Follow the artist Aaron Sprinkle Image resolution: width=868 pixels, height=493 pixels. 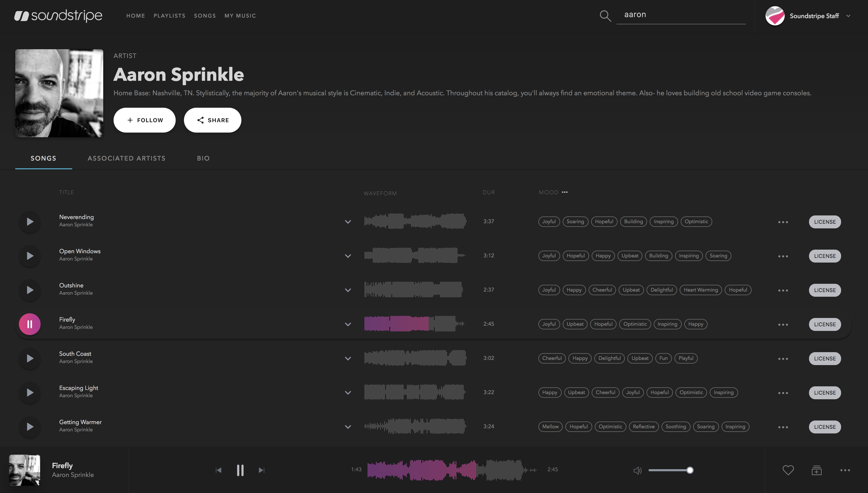click(144, 120)
